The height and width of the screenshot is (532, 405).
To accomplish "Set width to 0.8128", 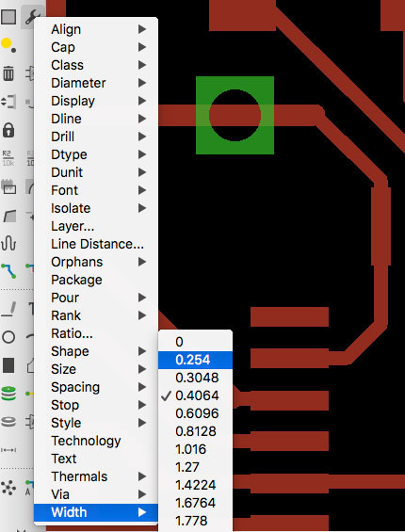I will coord(196,431).
